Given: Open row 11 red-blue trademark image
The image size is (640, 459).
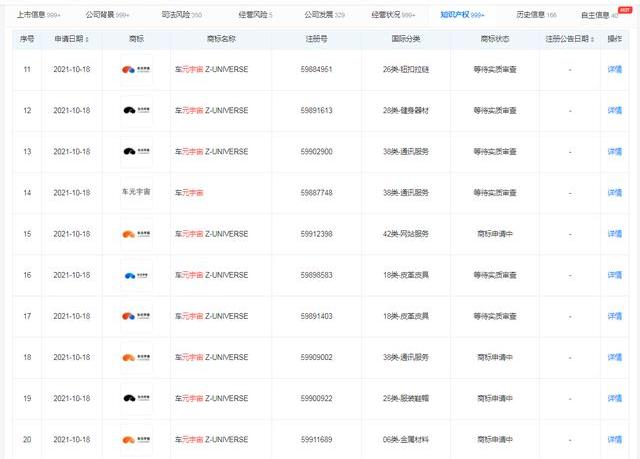Looking at the screenshot, I should tap(136, 70).
